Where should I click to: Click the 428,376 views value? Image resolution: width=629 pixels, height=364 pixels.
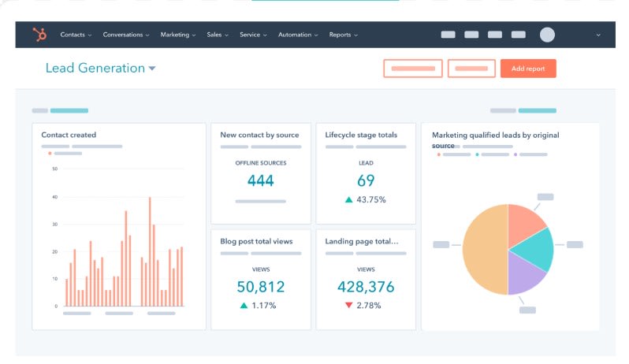click(x=366, y=287)
